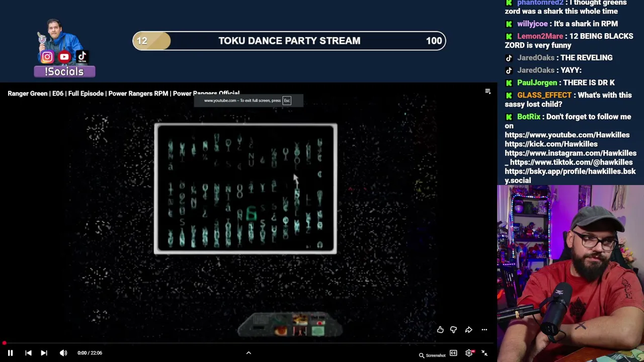Click username phantomred2 in chat

click(x=539, y=3)
